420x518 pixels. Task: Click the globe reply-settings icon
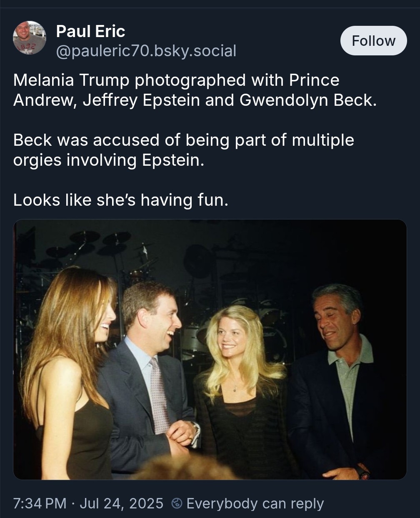[x=177, y=503]
